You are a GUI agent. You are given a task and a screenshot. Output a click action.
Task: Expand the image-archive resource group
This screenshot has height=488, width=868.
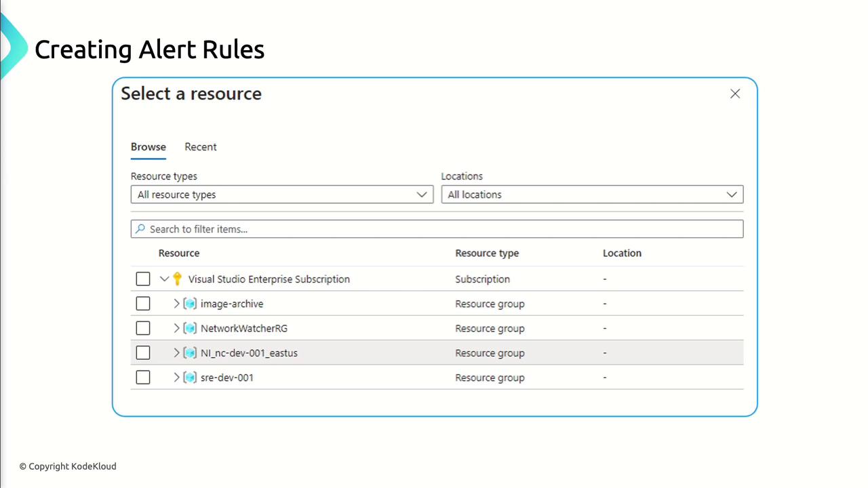tap(176, 304)
